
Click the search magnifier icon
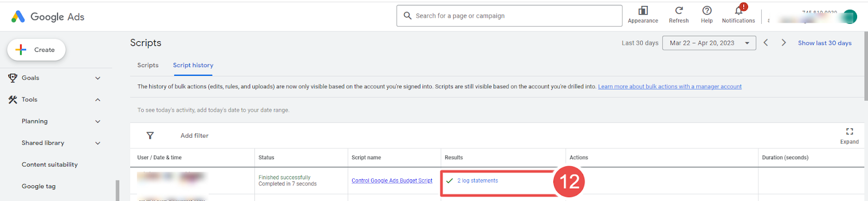(x=407, y=16)
